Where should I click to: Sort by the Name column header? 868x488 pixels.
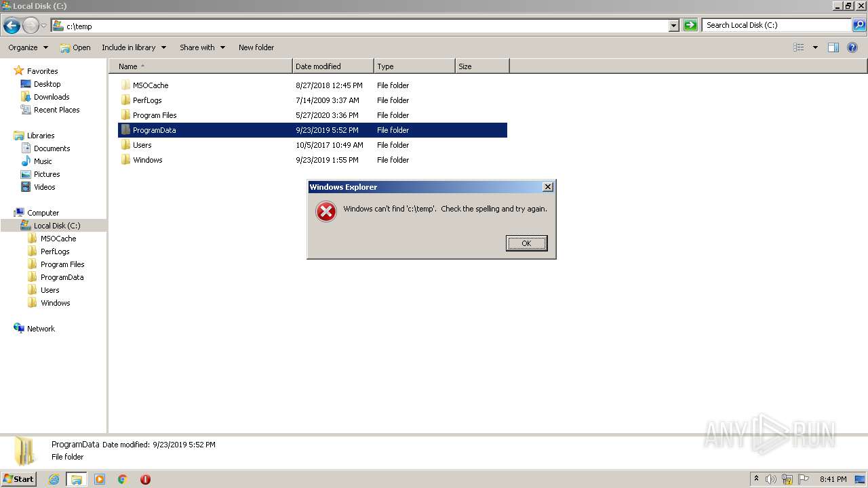click(201, 66)
